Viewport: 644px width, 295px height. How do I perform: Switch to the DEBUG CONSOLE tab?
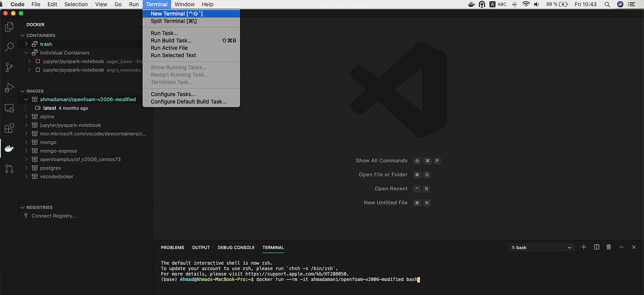(236, 248)
